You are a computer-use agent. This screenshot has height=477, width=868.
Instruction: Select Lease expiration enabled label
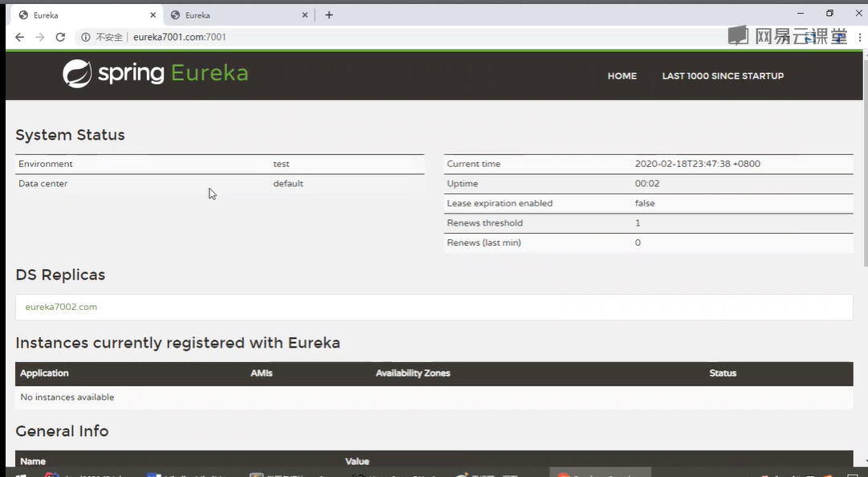(500, 203)
